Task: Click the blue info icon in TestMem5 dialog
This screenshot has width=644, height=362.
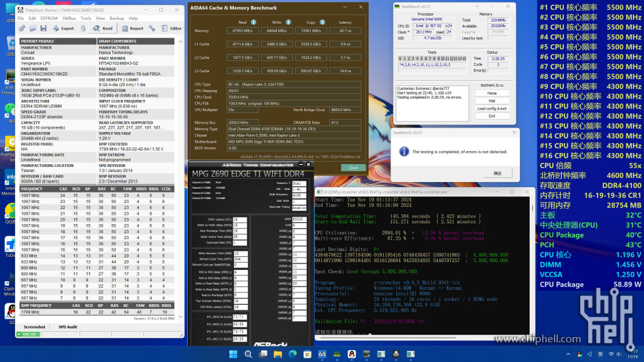Action: [x=404, y=152]
